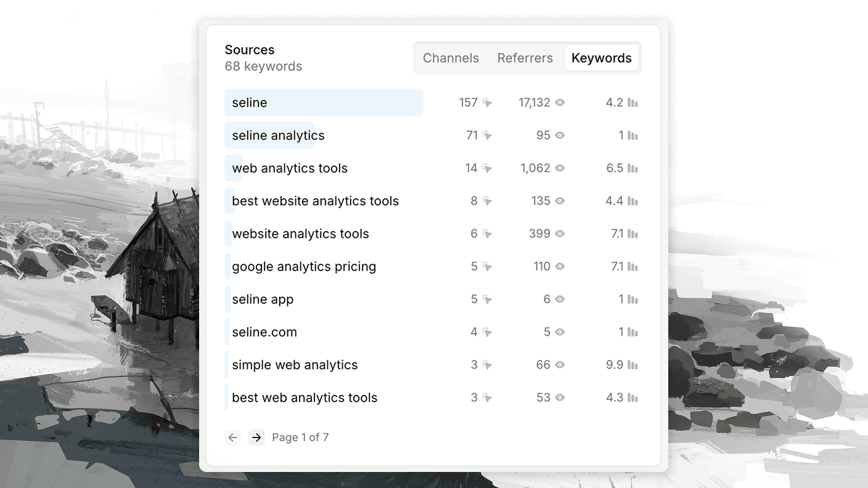Switch to the Referrers tab
Viewport: 868px width, 488px height.
525,58
